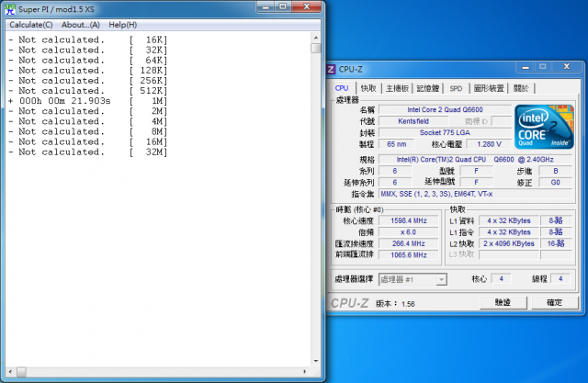The width and height of the screenshot is (588, 383).
Task: Click the 確定 button in CPU-Z
Action: [x=554, y=302]
